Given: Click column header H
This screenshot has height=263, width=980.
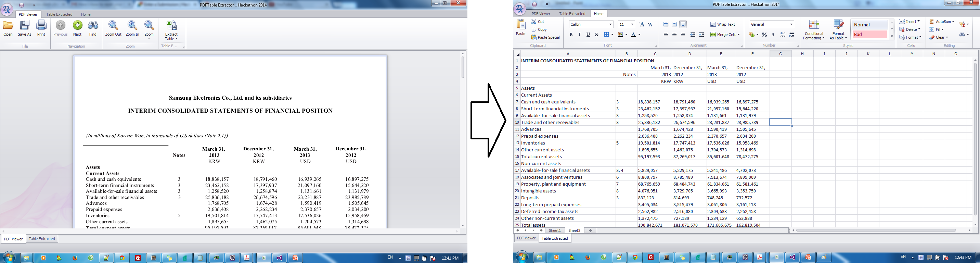Looking at the screenshot, I should click(x=802, y=54).
